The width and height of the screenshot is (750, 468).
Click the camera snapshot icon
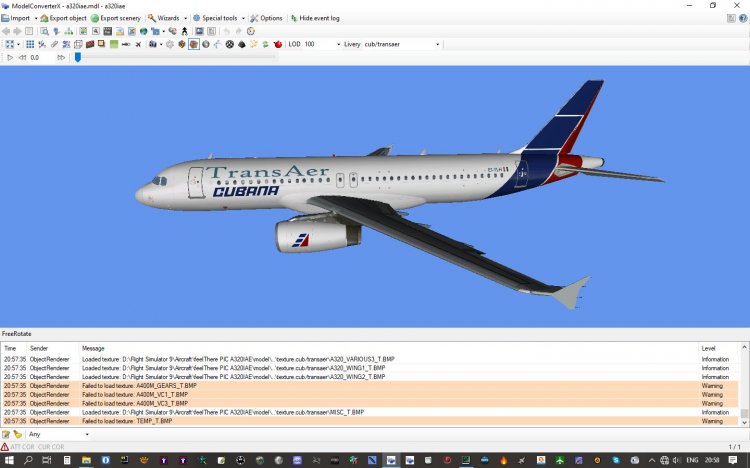[153, 44]
